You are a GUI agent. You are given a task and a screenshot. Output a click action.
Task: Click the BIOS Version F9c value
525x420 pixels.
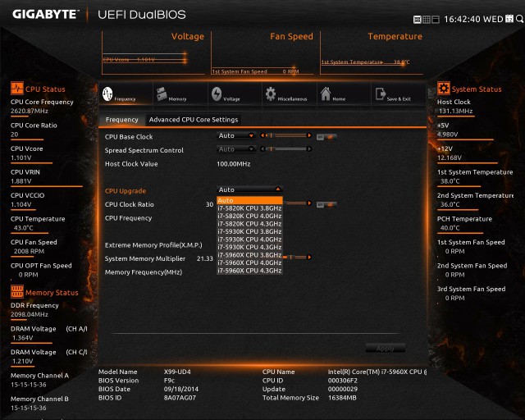coord(170,381)
